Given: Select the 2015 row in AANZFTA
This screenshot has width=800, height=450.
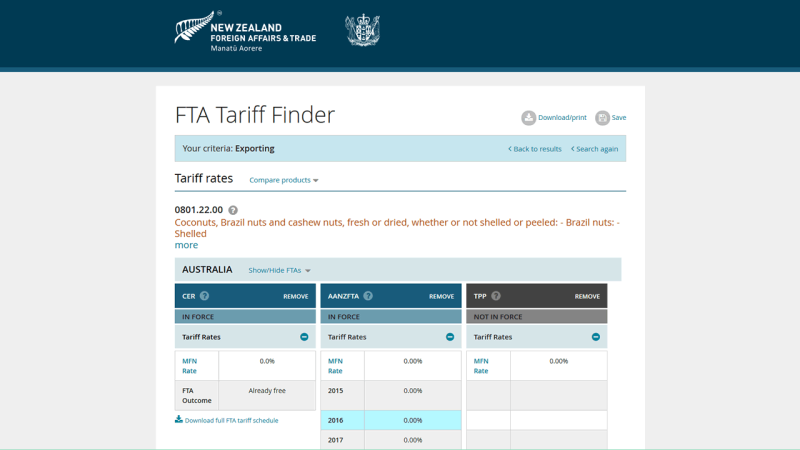Looking at the screenshot, I should (x=391, y=395).
